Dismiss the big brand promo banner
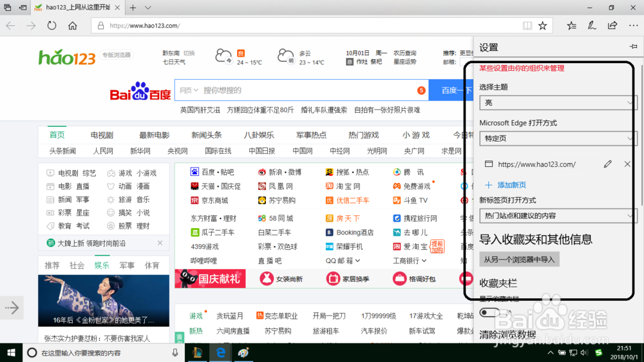The width and height of the screenshot is (644, 362). click(x=160, y=243)
